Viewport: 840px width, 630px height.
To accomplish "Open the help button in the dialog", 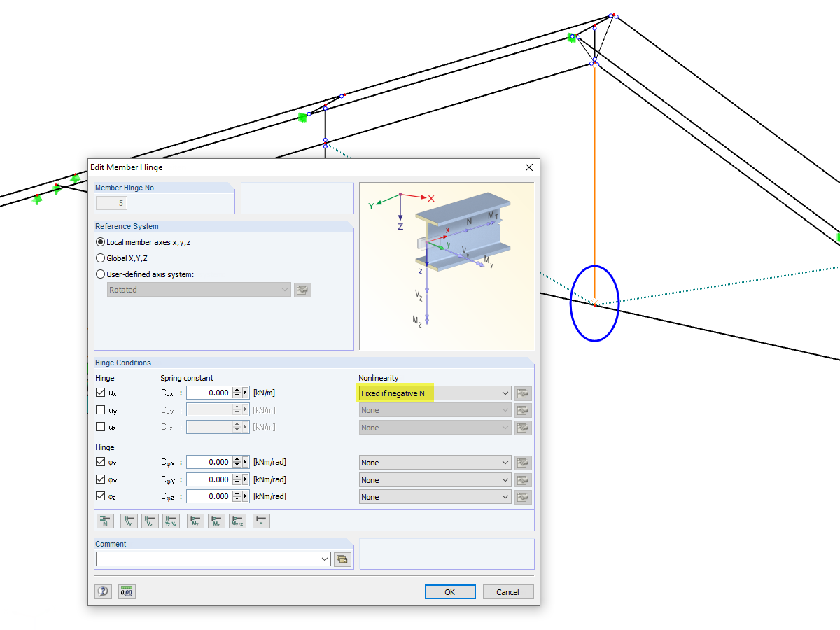I will pyautogui.click(x=104, y=591).
